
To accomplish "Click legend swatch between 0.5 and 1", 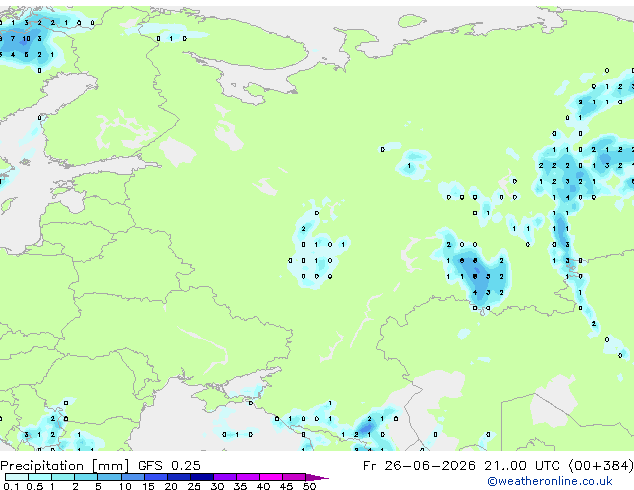I will 40,477.
